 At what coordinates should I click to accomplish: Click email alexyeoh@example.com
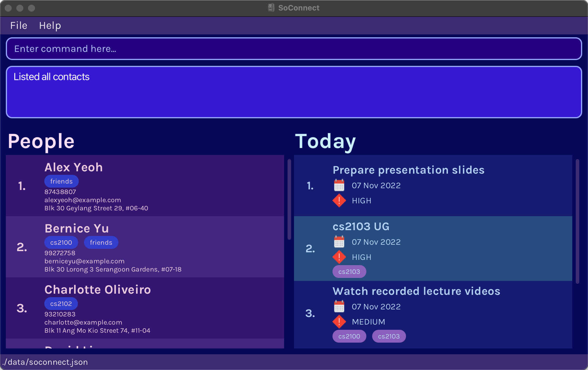pyautogui.click(x=83, y=200)
